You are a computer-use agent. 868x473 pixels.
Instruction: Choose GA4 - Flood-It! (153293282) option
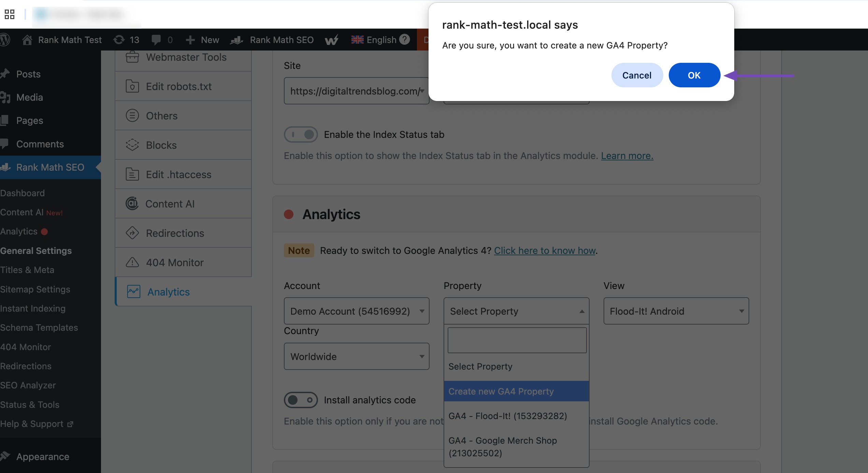pos(508,416)
